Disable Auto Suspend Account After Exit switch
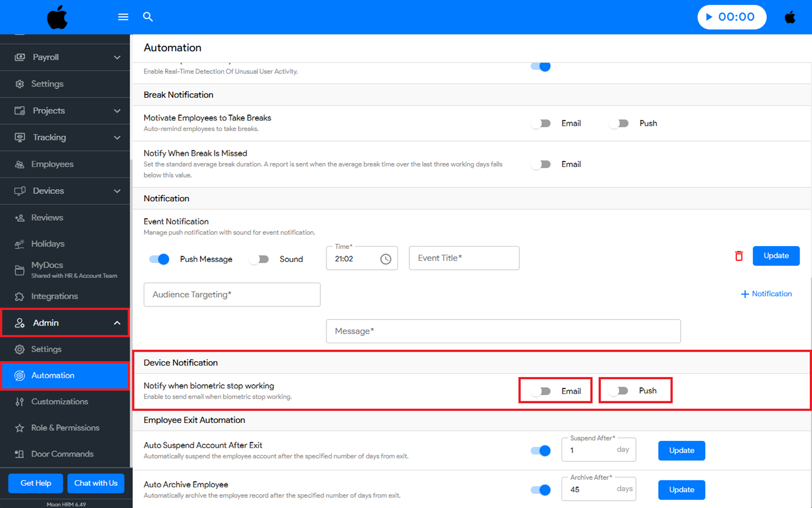 coord(541,450)
